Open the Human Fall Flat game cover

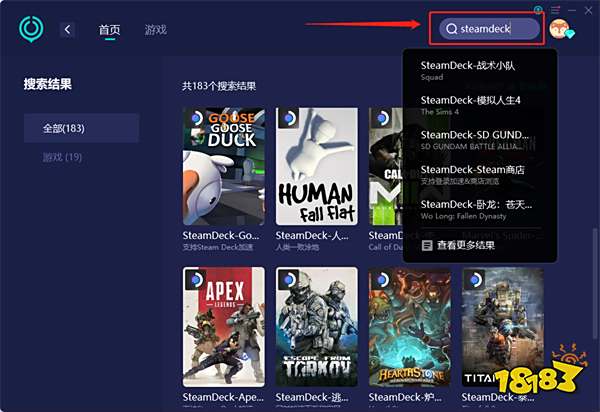coord(317,166)
